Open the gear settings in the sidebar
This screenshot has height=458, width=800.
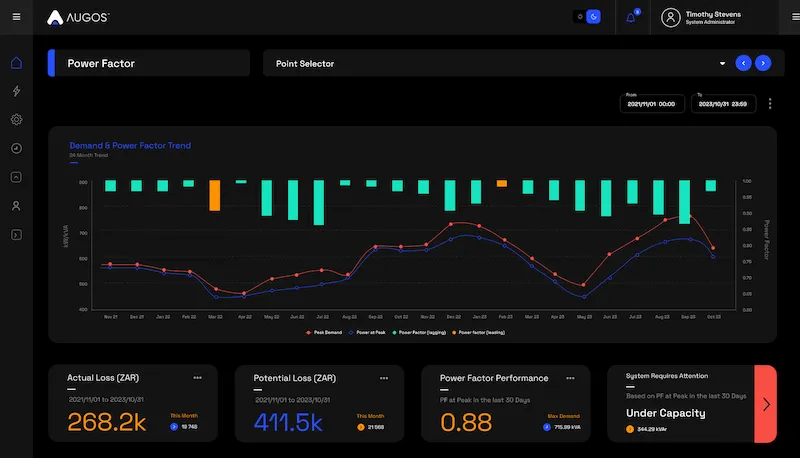[x=16, y=120]
